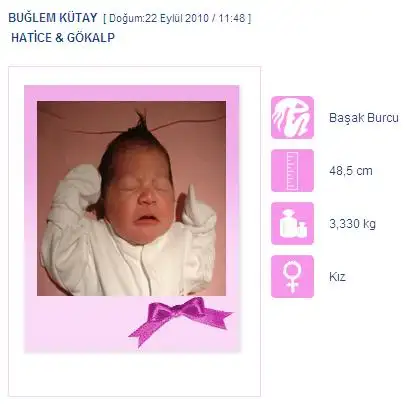Image resolution: width=409 pixels, height=411 pixels.
Task: Click the Başak zodiac sign icon
Action: tap(292, 117)
